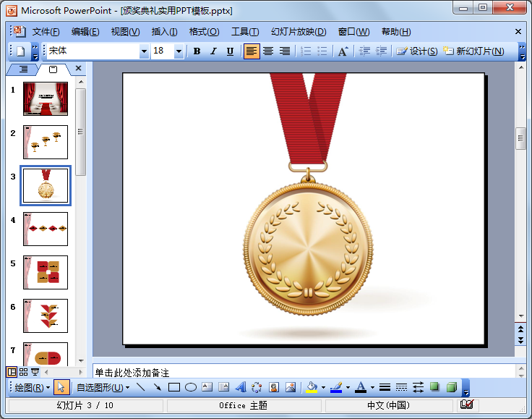532x419 pixels.
Task: Open the font name dropdown
Action: click(x=144, y=51)
